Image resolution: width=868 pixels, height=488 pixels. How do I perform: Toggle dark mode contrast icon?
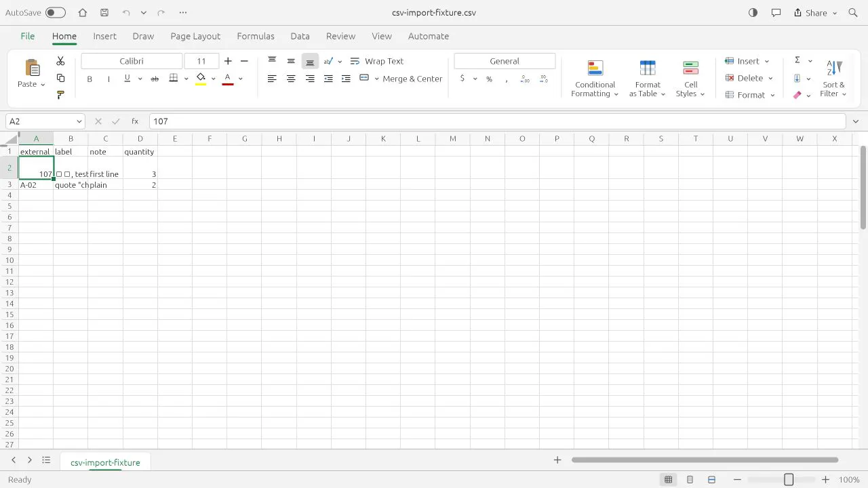753,13
